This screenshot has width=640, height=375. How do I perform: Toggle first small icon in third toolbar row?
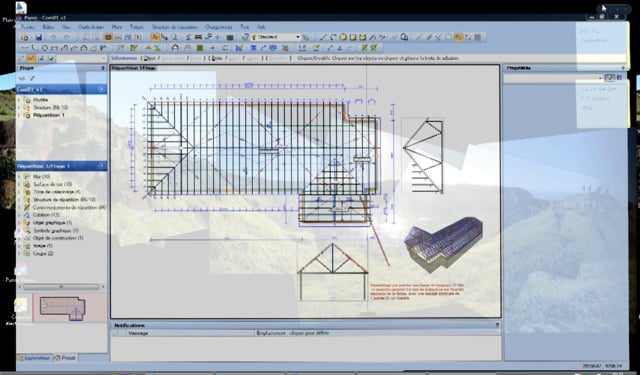click(x=22, y=58)
